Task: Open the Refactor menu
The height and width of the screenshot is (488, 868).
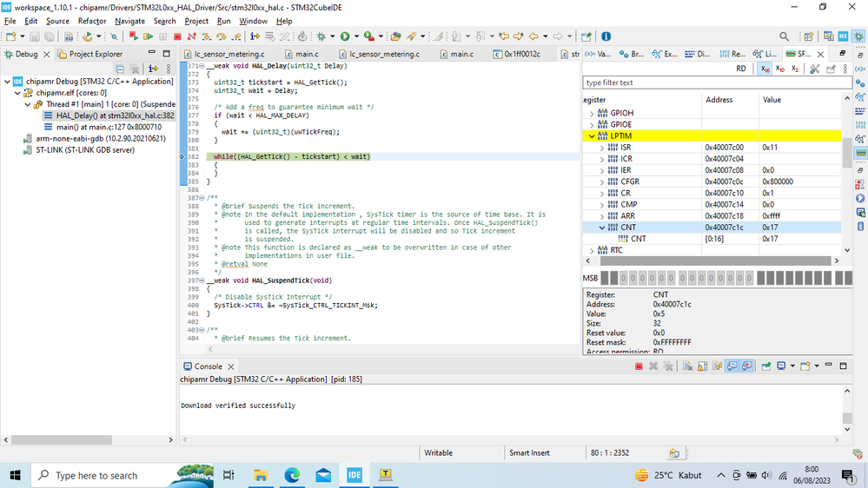Action: pos(92,21)
